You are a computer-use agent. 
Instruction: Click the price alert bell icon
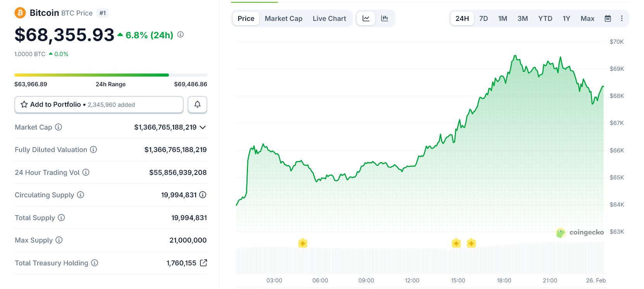(x=197, y=104)
